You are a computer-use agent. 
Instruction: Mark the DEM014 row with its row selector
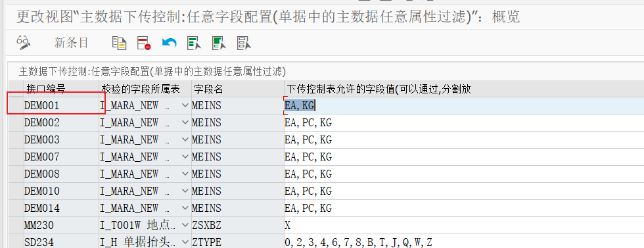[16, 208]
